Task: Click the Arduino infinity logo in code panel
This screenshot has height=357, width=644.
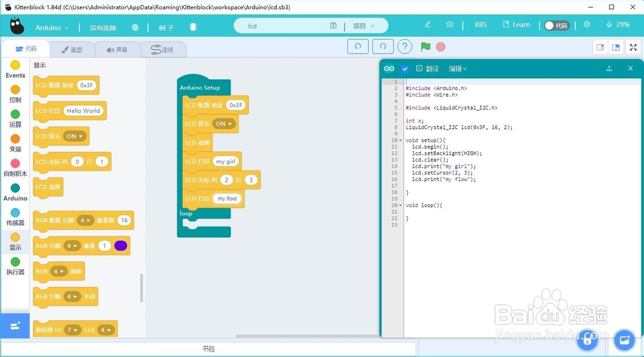Action: tap(389, 68)
